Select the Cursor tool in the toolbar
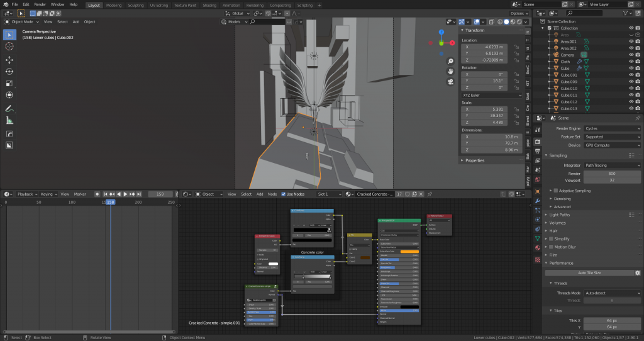644x341 pixels. [9, 47]
